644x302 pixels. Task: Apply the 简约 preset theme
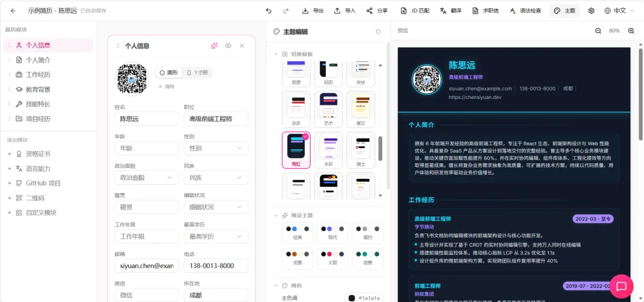click(x=367, y=233)
